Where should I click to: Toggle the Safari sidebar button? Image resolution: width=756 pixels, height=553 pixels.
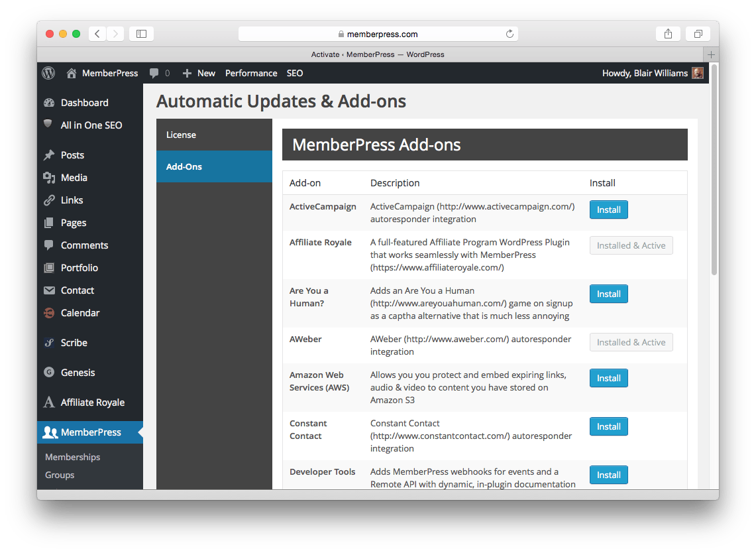coord(141,34)
